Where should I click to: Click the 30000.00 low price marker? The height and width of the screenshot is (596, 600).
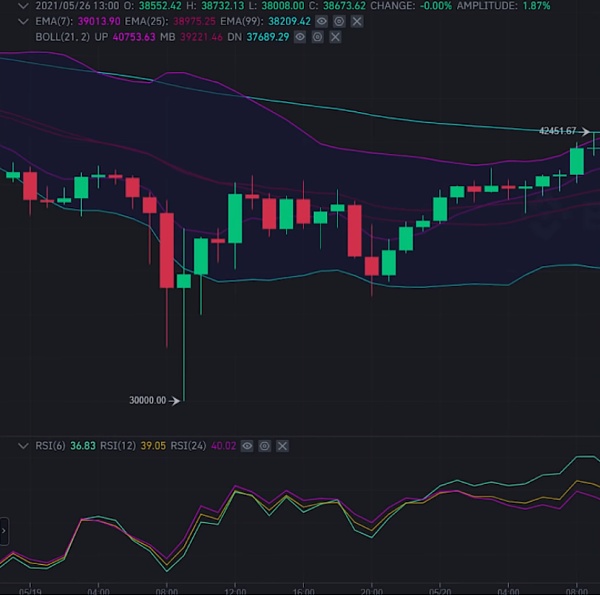click(x=148, y=401)
